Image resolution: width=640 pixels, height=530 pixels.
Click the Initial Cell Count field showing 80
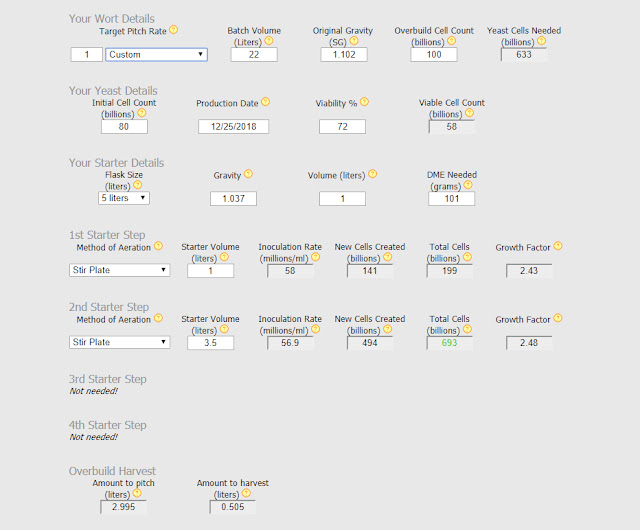click(x=124, y=127)
